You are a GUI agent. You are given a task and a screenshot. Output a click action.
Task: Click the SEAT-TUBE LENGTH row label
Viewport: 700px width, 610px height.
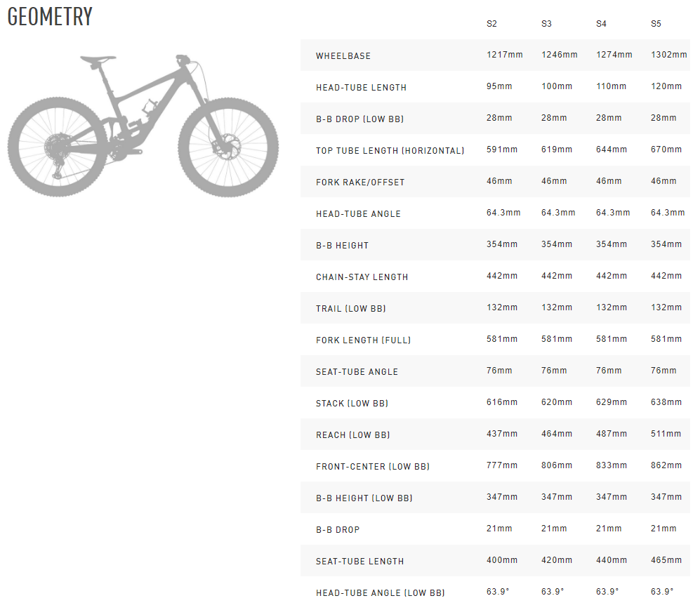point(359,562)
